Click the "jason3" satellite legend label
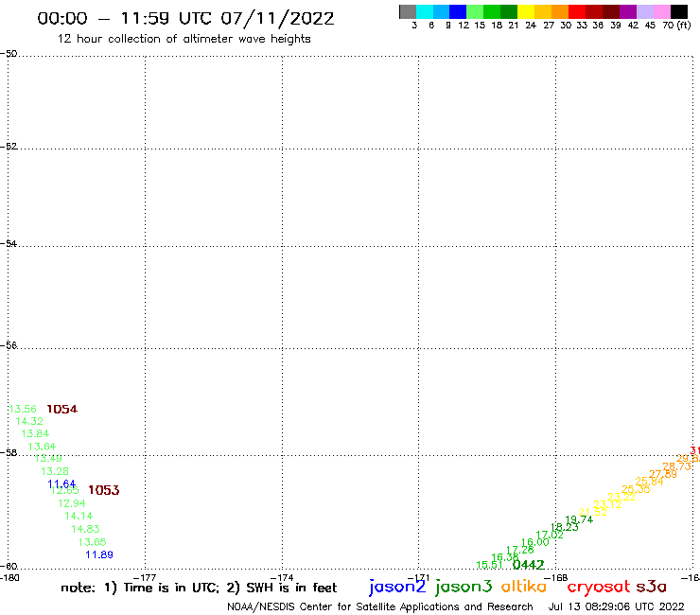The width and height of the screenshot is (700, 615). click(464, 587)
